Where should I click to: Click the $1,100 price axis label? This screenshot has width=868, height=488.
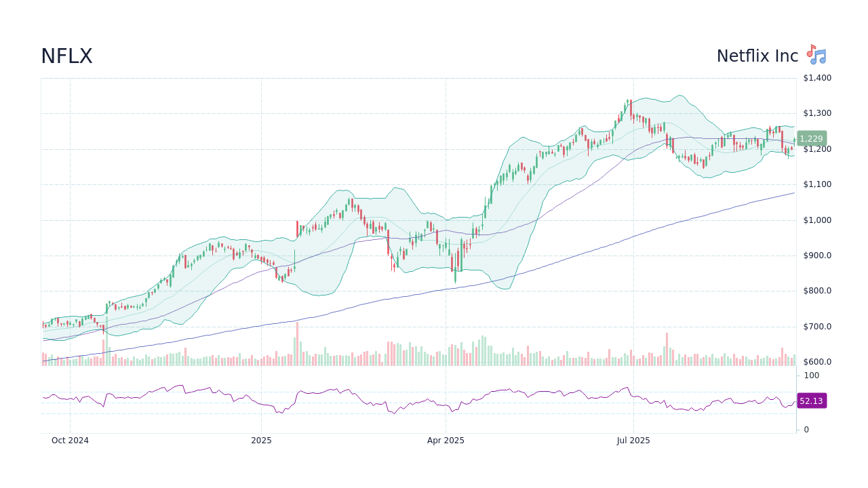817,184
